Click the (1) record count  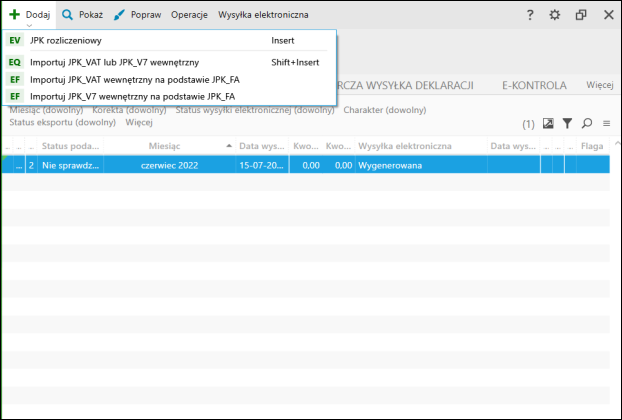pos(528,125)
